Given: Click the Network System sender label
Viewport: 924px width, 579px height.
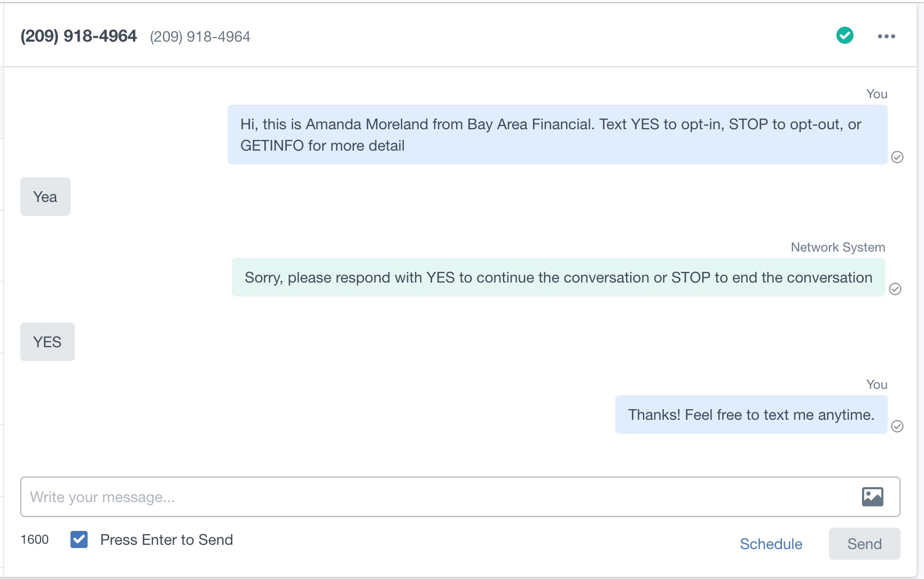Looking at the screenshot, I should tap(837, 247).
